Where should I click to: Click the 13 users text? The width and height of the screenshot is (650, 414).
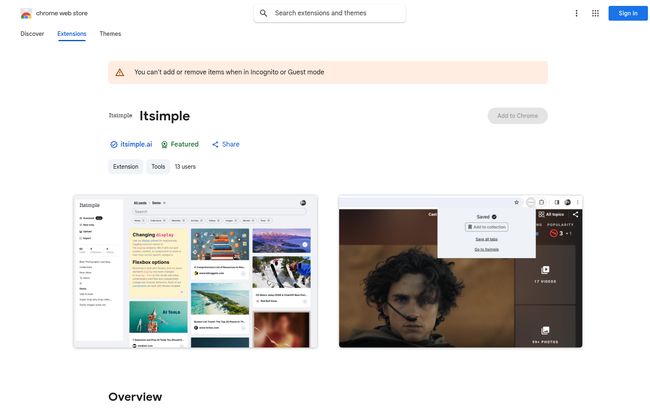[185, 167]
